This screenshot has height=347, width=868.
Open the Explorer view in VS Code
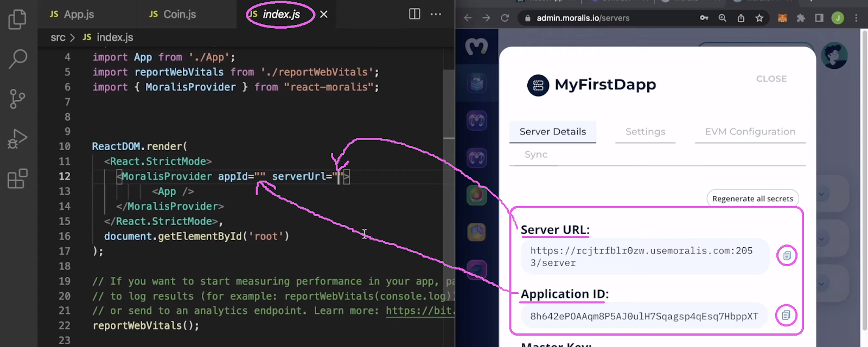click(x=17, y=19)
